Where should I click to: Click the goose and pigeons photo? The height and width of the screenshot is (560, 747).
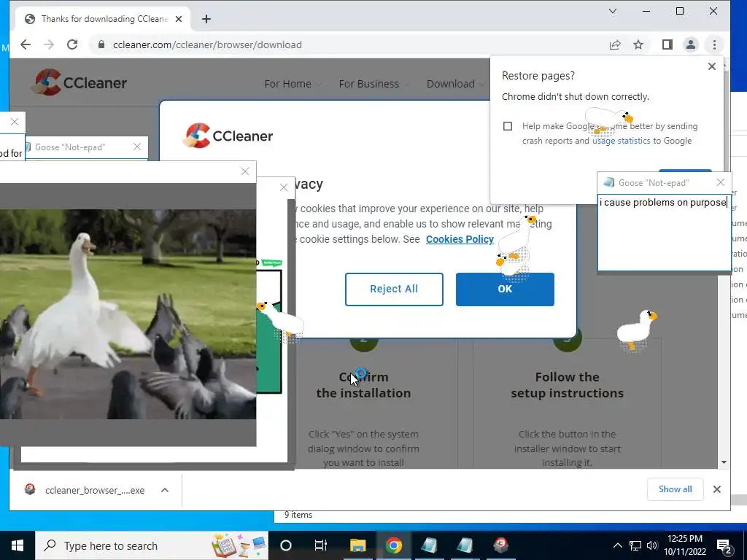click(x=128, y=314)
